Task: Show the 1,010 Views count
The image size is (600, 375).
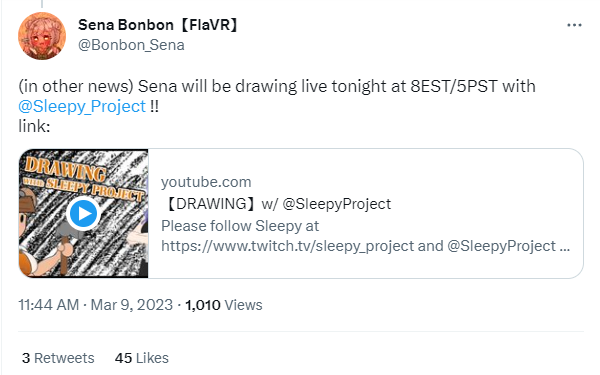Action: click(224, 305)
